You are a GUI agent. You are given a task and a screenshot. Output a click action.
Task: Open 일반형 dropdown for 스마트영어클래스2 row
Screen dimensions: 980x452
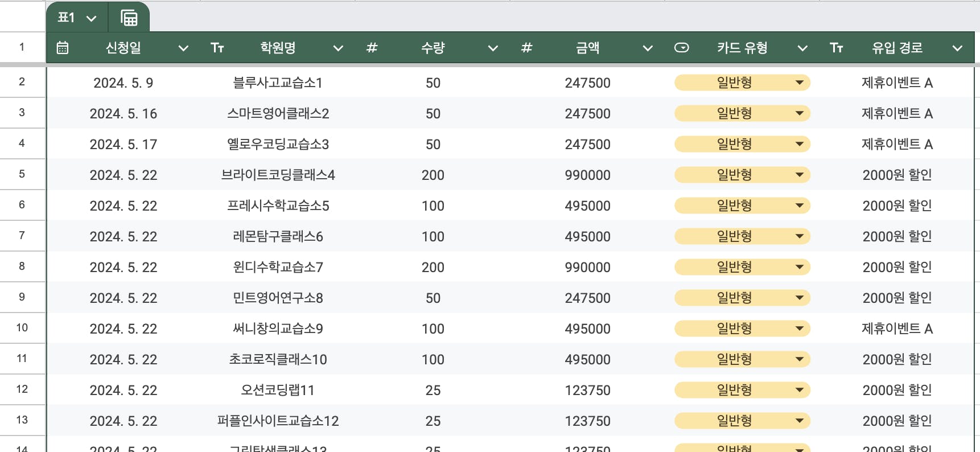[800, 113]
